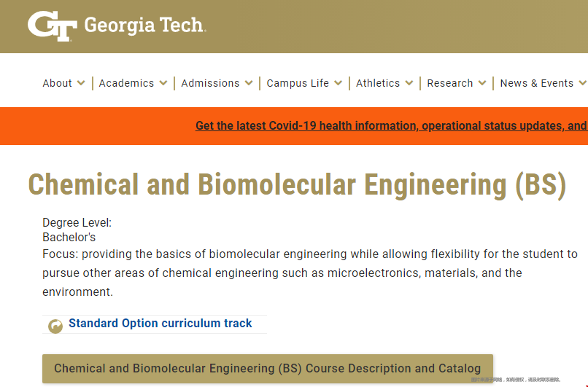Viewport: 588px width, 387px height.
Task: Open the Athletics menu item
Action: pos(378,83)
